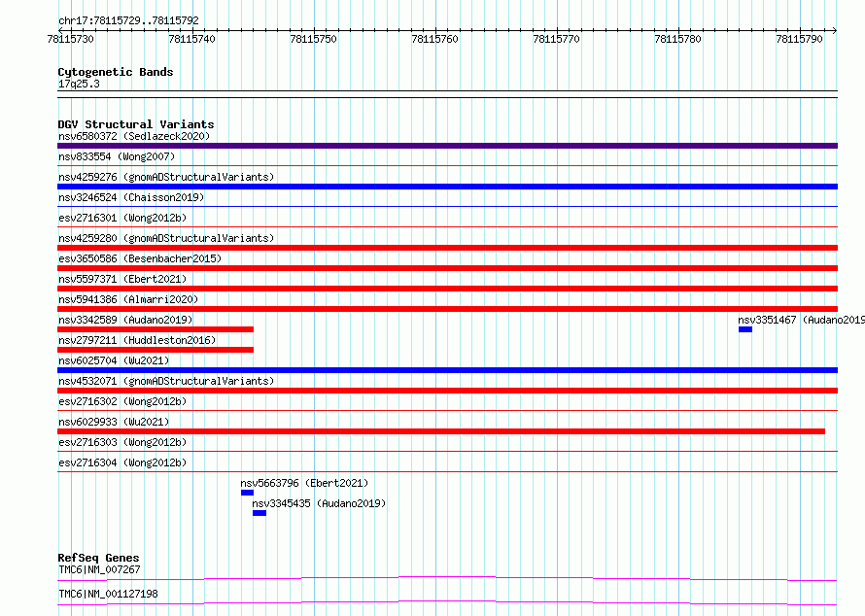Click the red bar under nsv5597371
This screenshot has height=616, width=865.
click(x=447, y=289)
